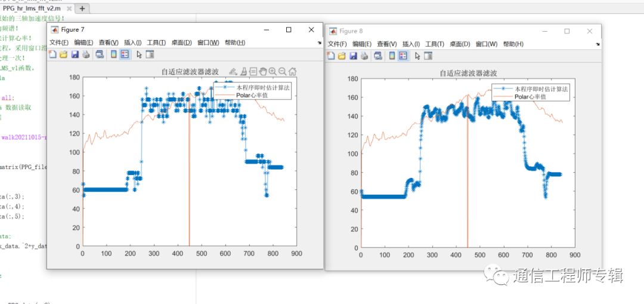Select Zoom In tool in Figure 7 axes
The image size is (644, 304).
click(x=273, y=72)
